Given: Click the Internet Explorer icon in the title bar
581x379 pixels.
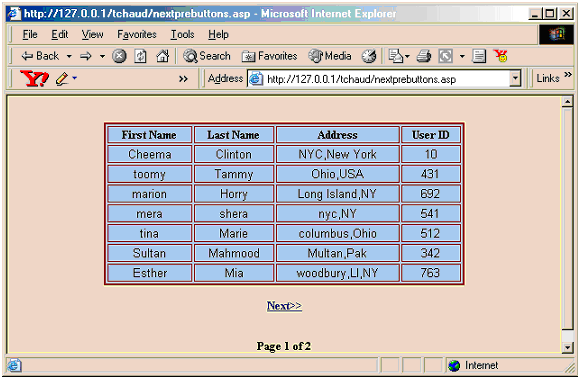Looking at the screenshot, I should tap(14, 14).
